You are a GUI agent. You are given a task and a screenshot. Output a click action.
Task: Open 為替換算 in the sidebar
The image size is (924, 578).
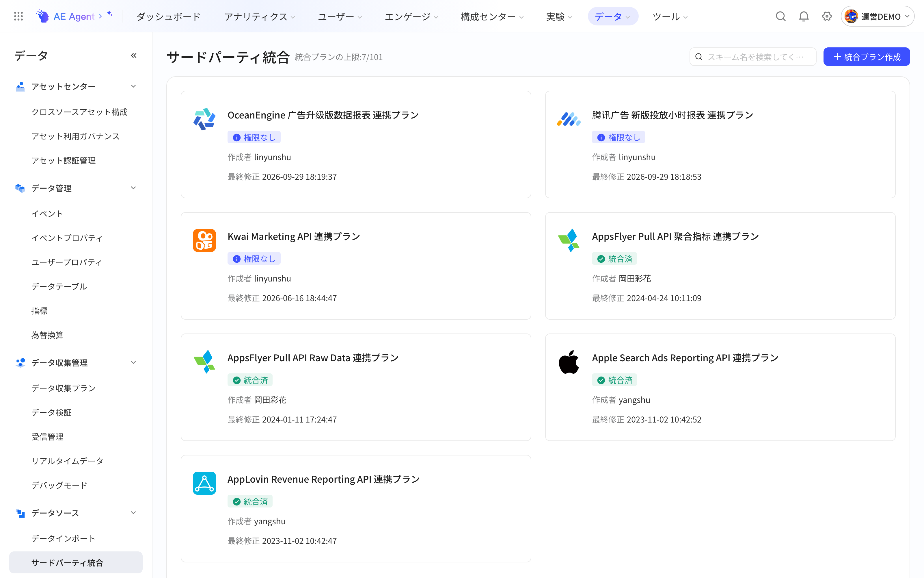47,335
